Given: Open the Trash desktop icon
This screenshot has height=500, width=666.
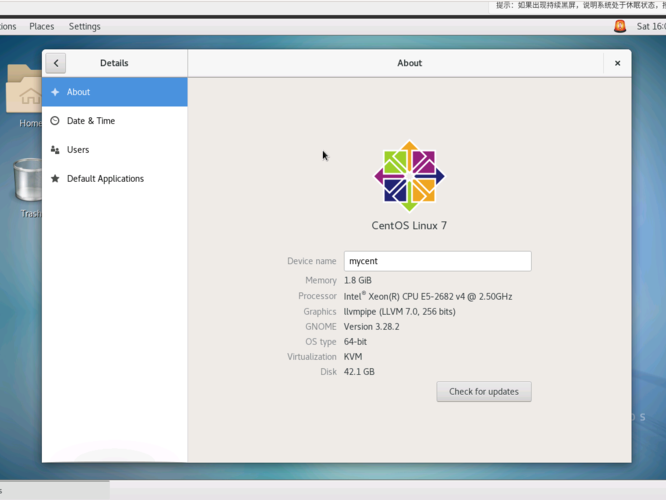Looking at the screenshot, I should [x=29, y=187].
